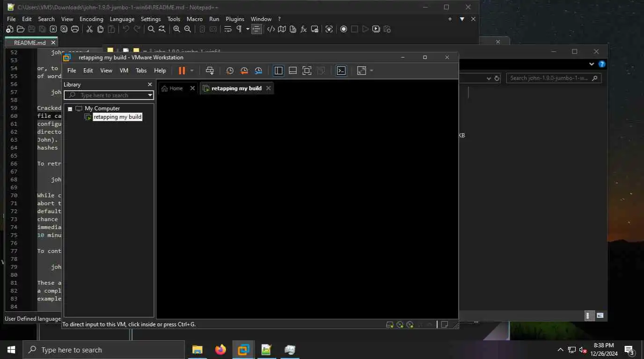This screenshot has width=644, height=359.
Task: Expand the Explorer ribbon chevron
Action: click(592, 64)
